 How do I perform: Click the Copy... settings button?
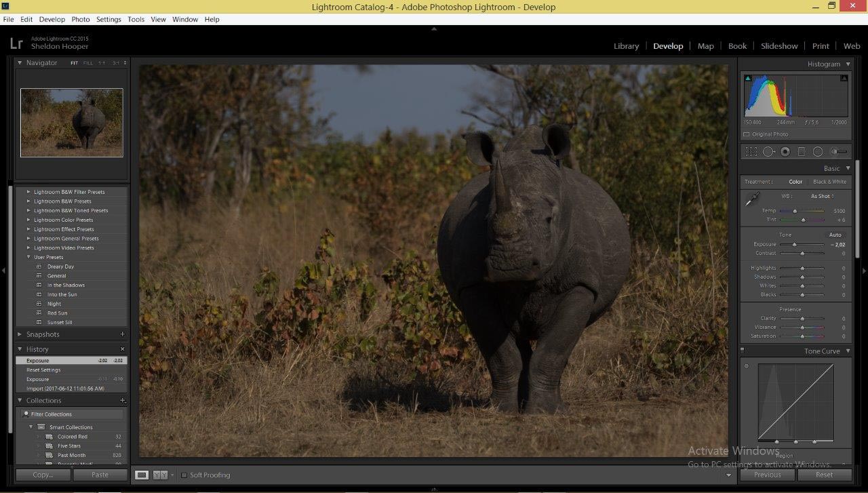coord(43,475)
